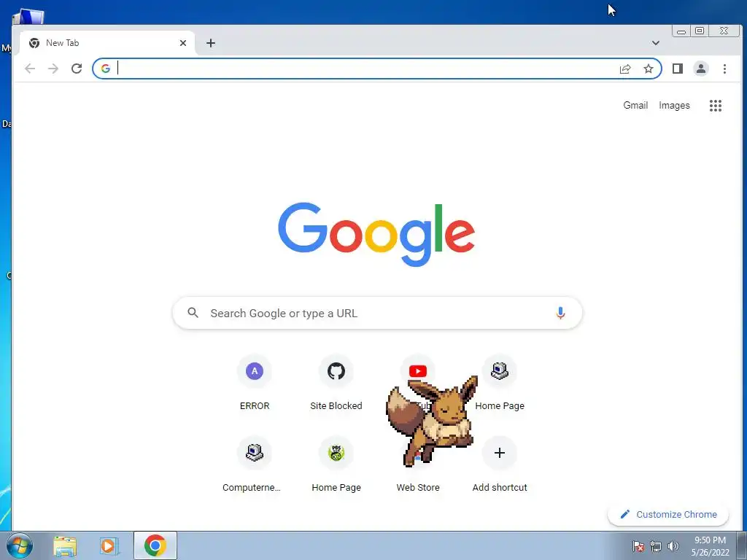Image resolution: width=747 pixels, height=560 pixels.
Task: Click the sleeping Eevee sprite
Action: point(433,421)
